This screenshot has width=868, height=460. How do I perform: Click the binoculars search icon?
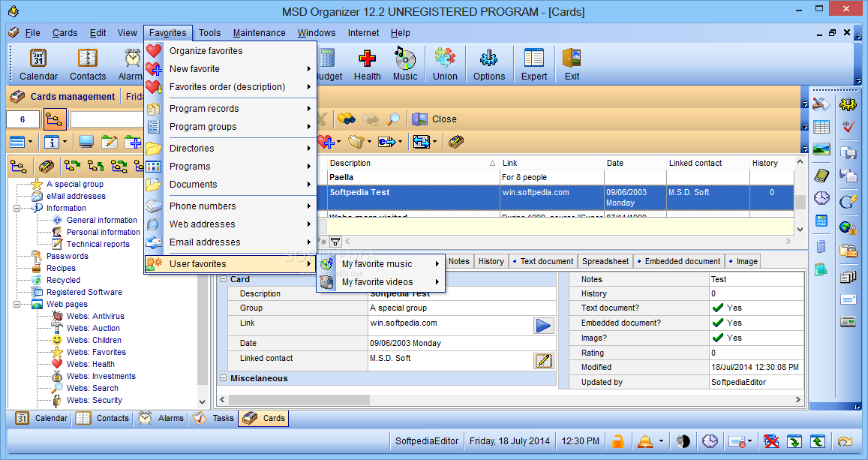point(347,119)
